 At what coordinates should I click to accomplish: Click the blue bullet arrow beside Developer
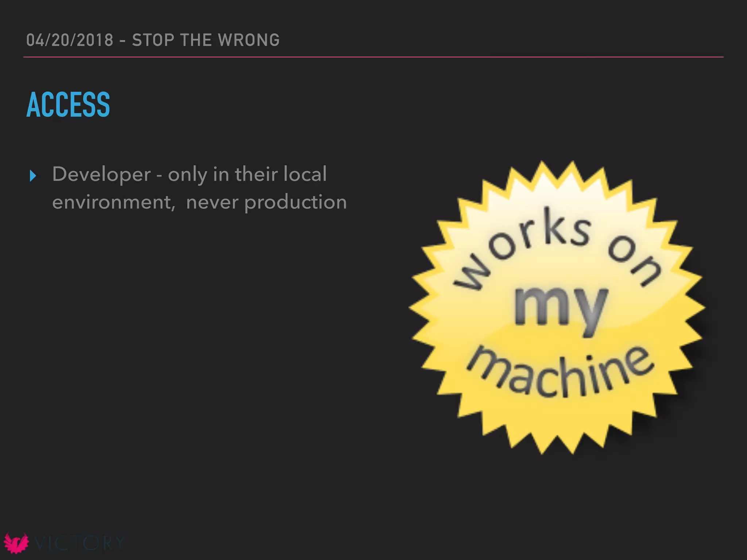pyautogui.click(x=33, y=176)
